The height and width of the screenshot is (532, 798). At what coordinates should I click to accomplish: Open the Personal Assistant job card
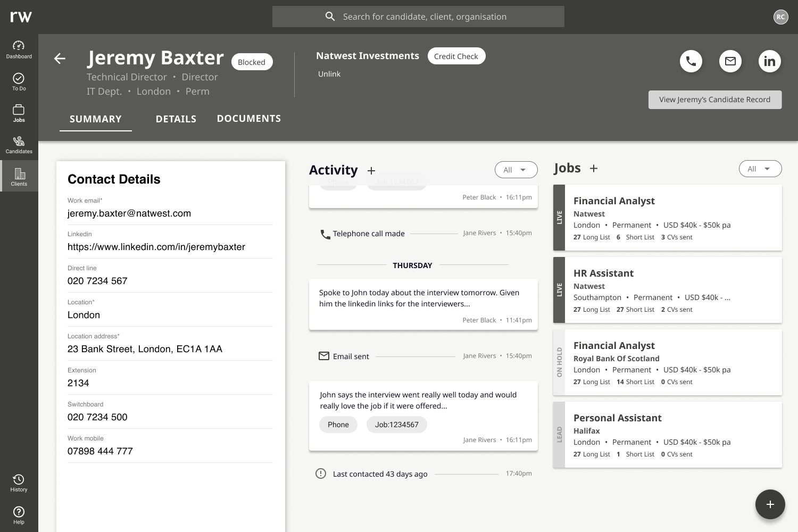click(668, 435)
